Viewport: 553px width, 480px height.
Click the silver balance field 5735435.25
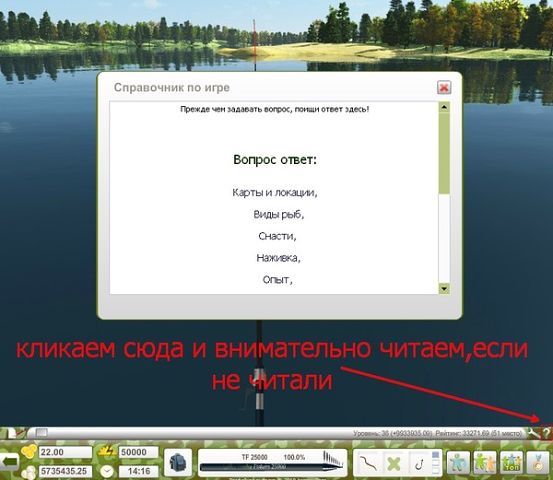[65, 471]
